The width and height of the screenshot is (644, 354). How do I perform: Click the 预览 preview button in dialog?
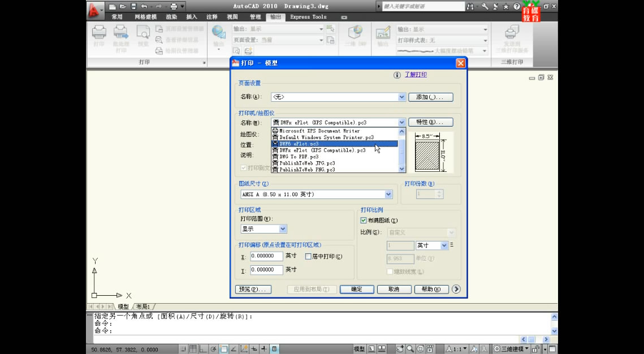click(253, 289)
